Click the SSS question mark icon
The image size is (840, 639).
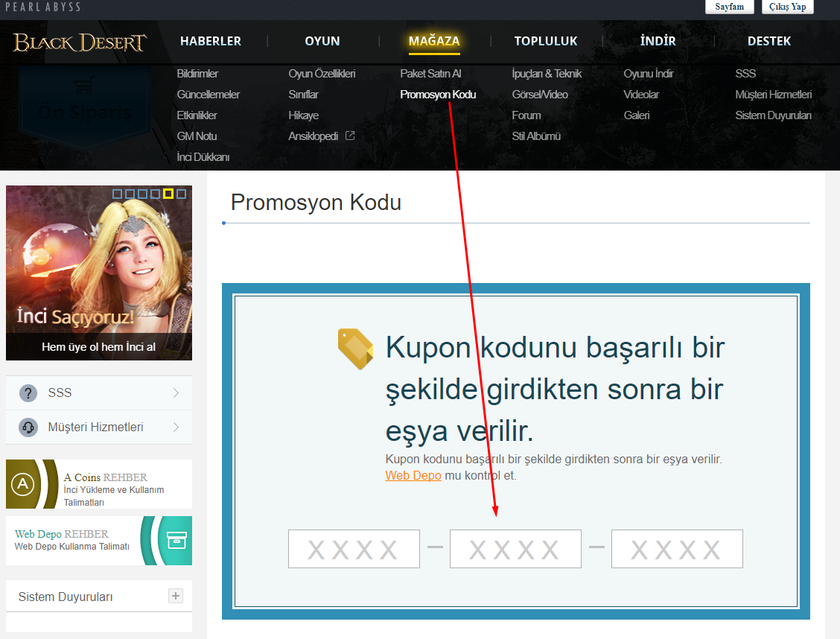pos(28,393)
